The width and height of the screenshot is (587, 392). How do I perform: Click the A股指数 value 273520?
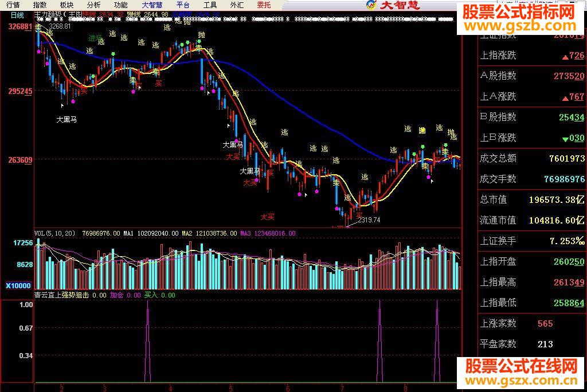pyautogui.click(x=569, y=76)
